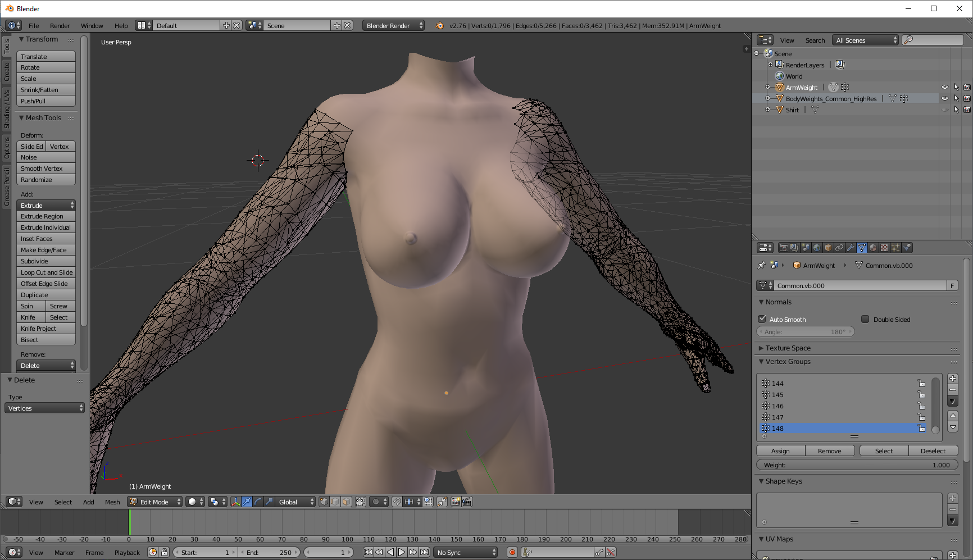This screenshot has width=973, height=560.
Task: Toggle the timeline record button
Action: pos(512,552)
